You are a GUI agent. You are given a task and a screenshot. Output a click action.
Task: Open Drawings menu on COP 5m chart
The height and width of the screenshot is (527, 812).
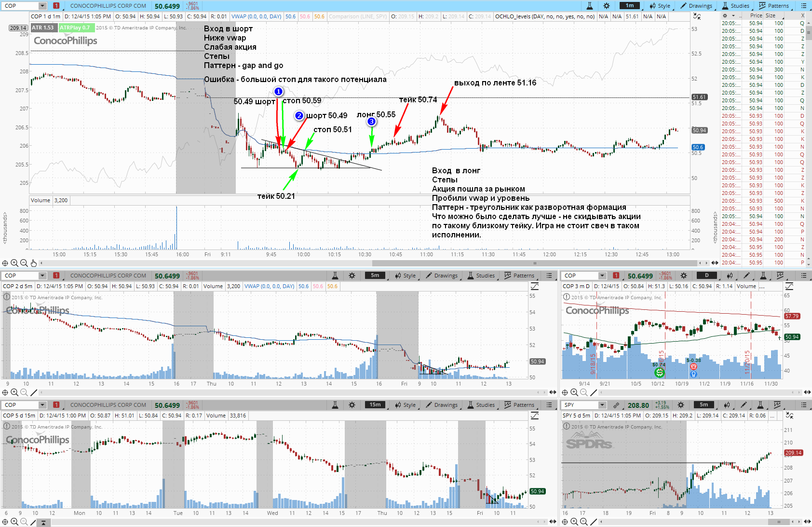pyautogui.click(x=442, y=276)
